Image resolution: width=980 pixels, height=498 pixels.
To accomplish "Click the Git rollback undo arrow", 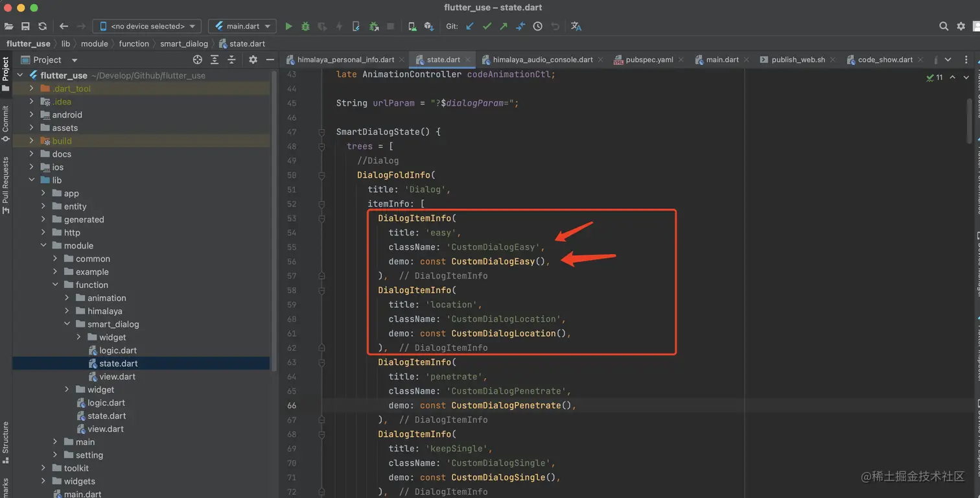I will pyautogui.click(x=555, y=26).
